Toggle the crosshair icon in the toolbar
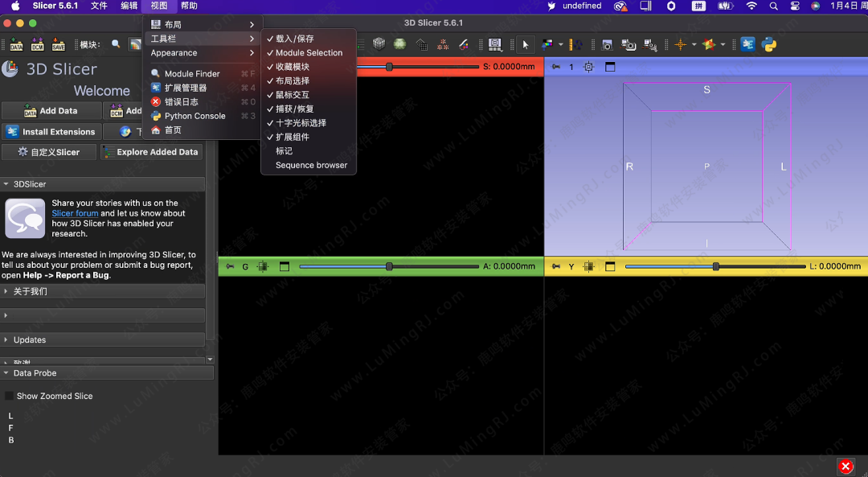868x477 pixels. (x=680, y=44)
